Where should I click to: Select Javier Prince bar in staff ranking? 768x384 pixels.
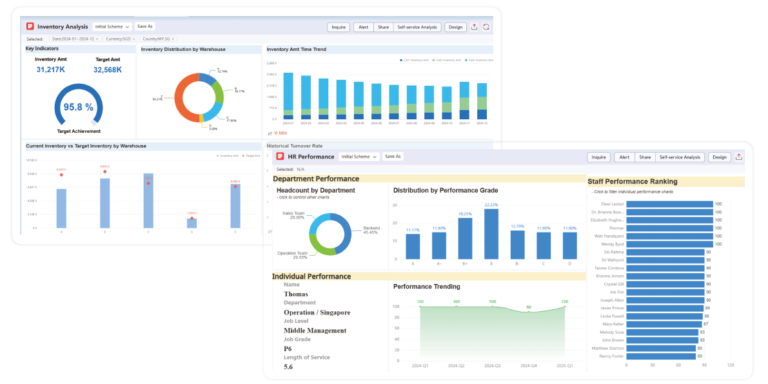point(665,308)
